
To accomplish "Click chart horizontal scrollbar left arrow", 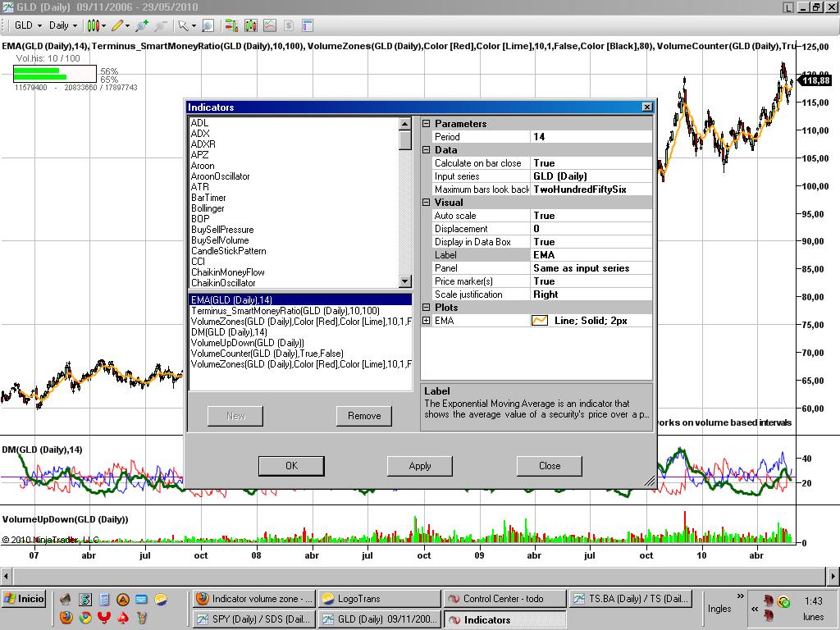I will pos(6,577).
